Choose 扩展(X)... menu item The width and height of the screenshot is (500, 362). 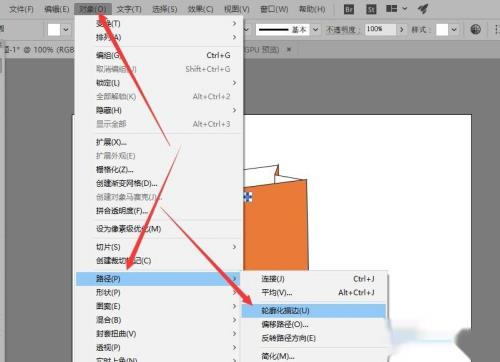pyautogui.click(x=159, y=142)
